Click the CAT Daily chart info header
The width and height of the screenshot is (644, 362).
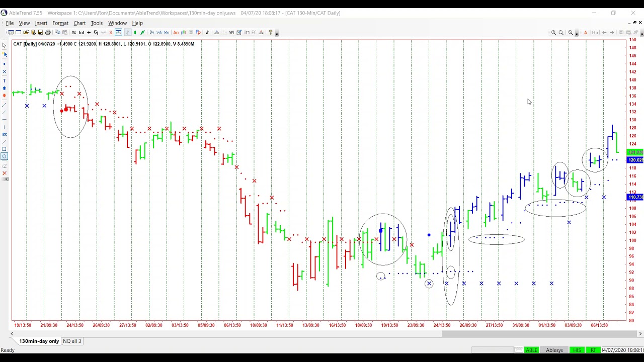(x=104, y=44)
